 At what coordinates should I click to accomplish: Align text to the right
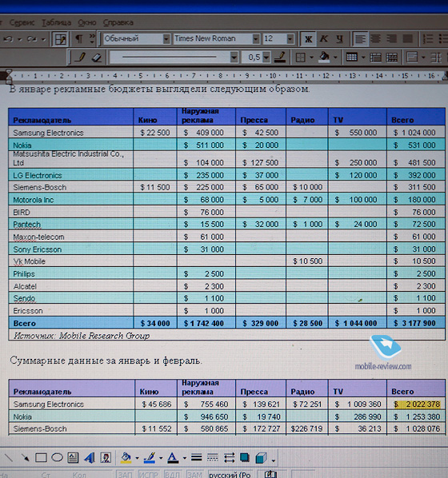click(x=391, y=39)
